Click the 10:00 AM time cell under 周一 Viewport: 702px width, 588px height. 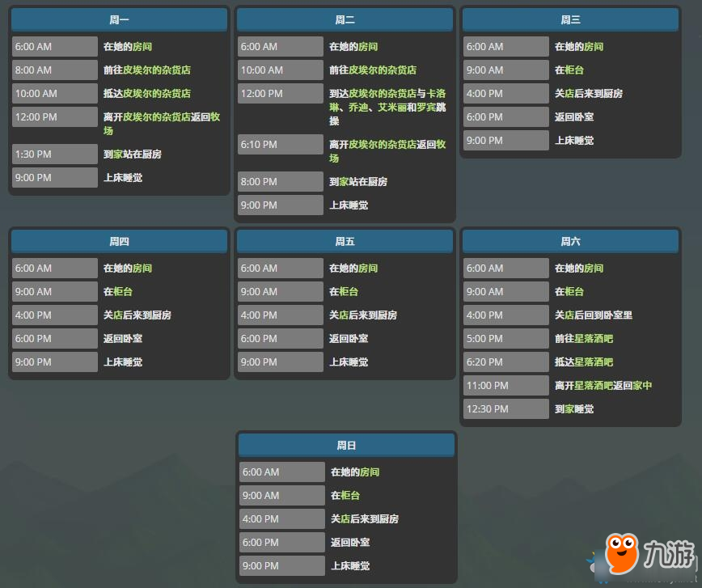[54, 94]
